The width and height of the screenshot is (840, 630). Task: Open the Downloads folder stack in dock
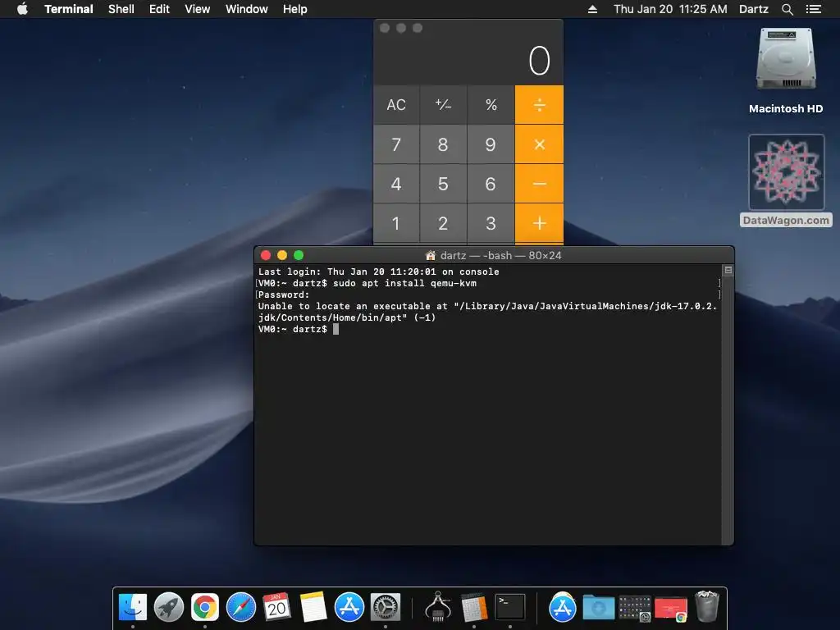pos(598,608)
